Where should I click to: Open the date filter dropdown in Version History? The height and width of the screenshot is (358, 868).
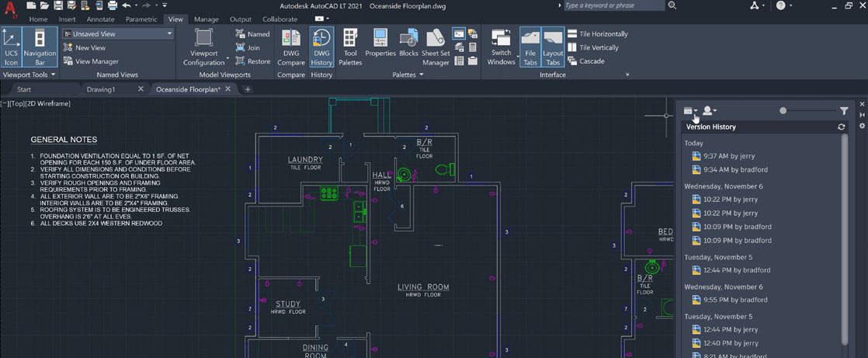pos(690,111)
